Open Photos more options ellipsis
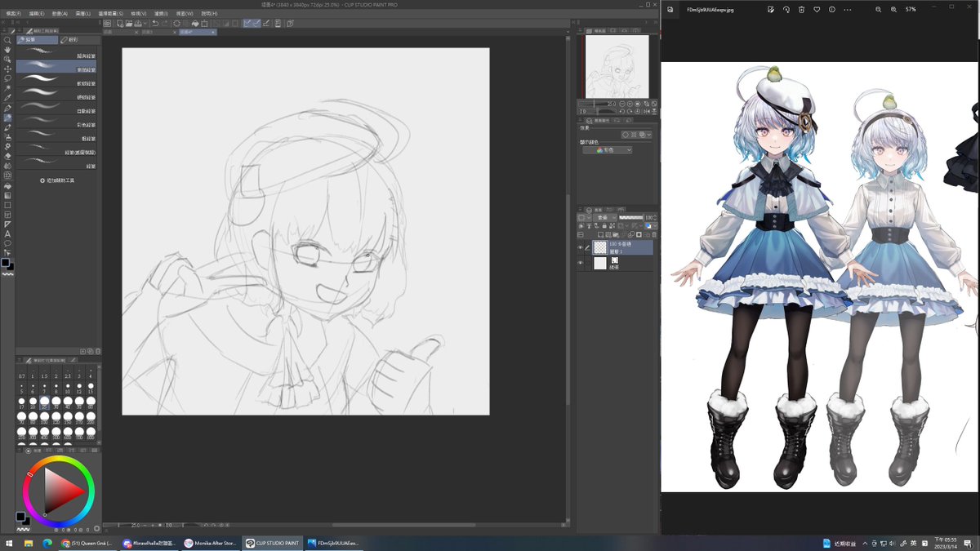This screenshot has height=551, width=980. (x=848, y=9)
